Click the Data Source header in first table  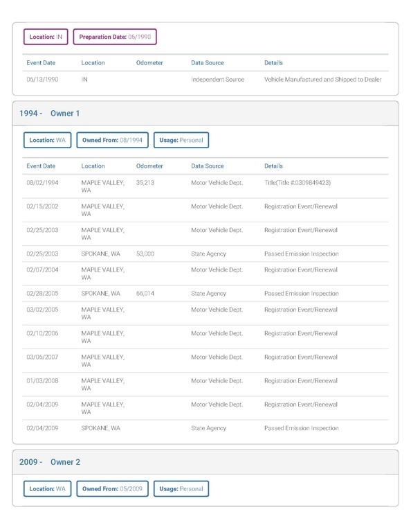tap(208, 63)
